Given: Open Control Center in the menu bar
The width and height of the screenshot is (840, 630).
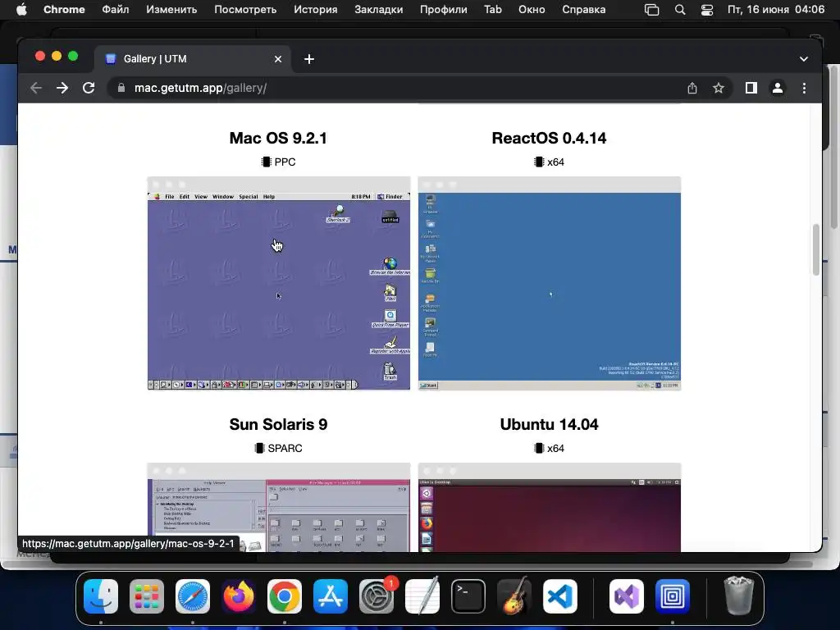Looking at the screenshot, I should click(x=707, y=10).
